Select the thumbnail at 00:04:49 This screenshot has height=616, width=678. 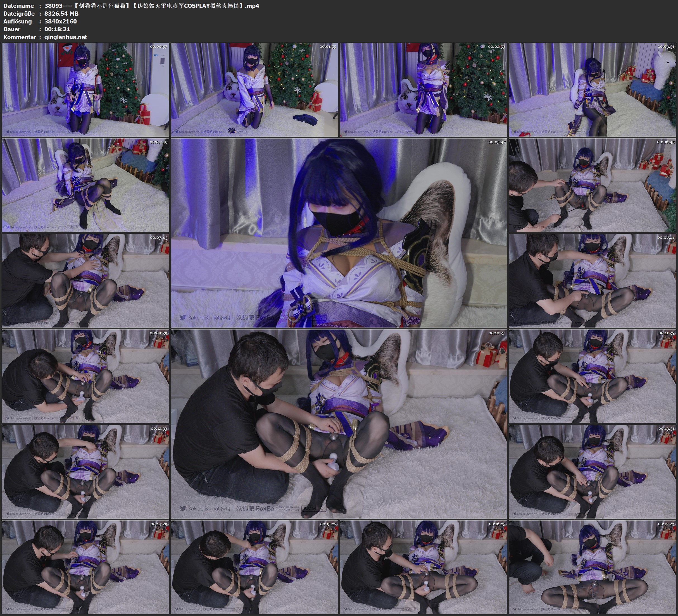(85, 185)
